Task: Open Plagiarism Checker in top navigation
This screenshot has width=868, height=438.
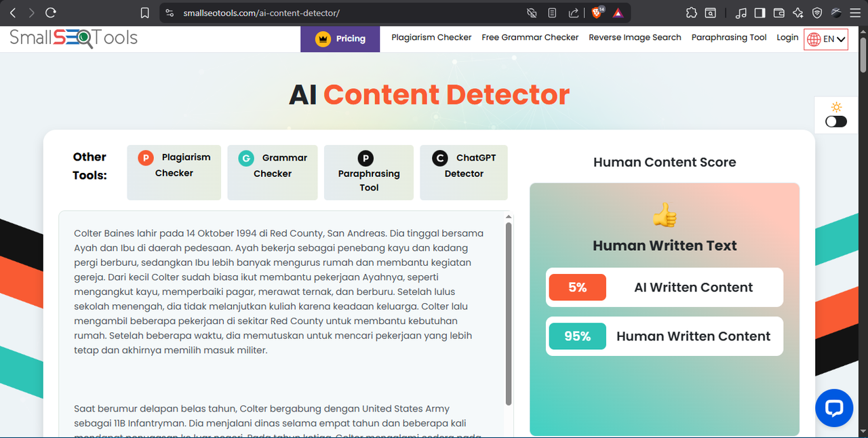Action: tap(431, 37)
